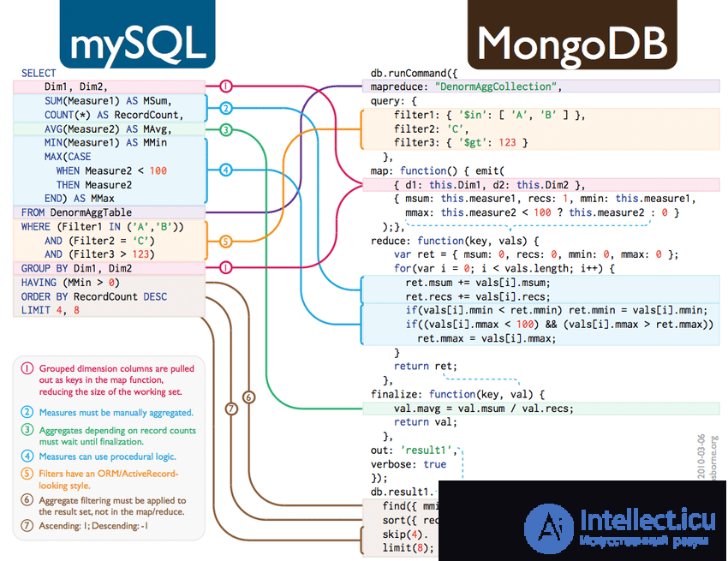The image size is (728, 561).
Task: Click 'mapreduce: "DenormAggCollection"' line
Action: (466, 87)
